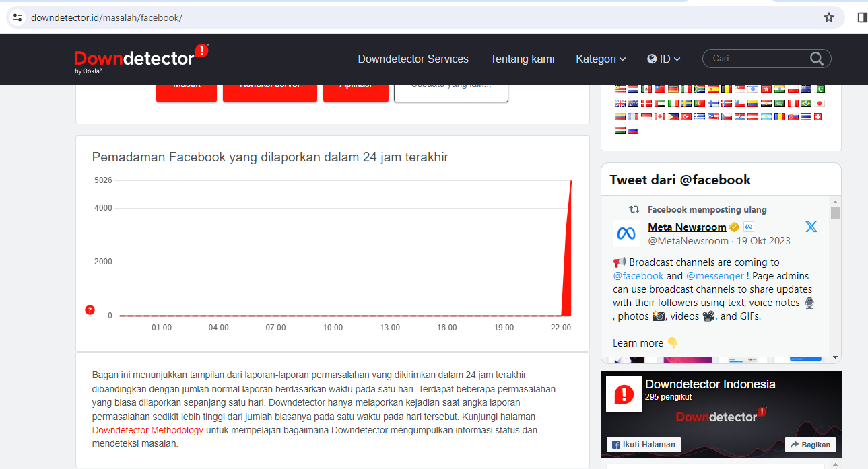This screenshot has height=469, width=868.
Task: Click the Downdetector Indonesia page logo thumbnail
Action: click(624, 394)
